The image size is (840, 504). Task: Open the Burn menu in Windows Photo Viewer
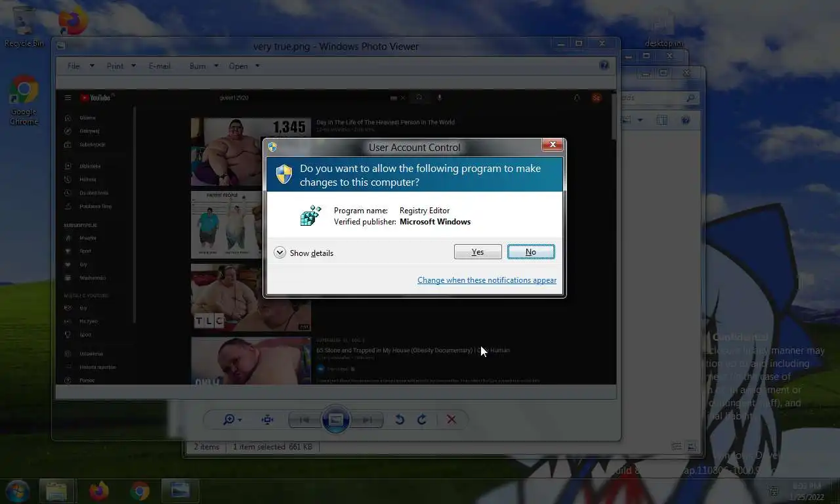point(197,66)
